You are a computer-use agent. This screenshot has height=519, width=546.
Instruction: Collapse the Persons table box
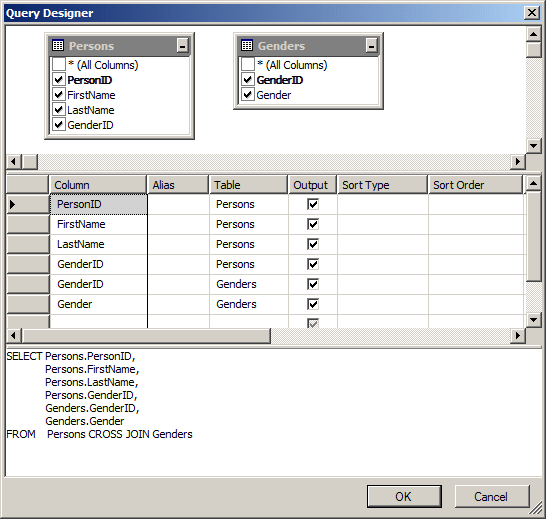click(x=182, y=46)
